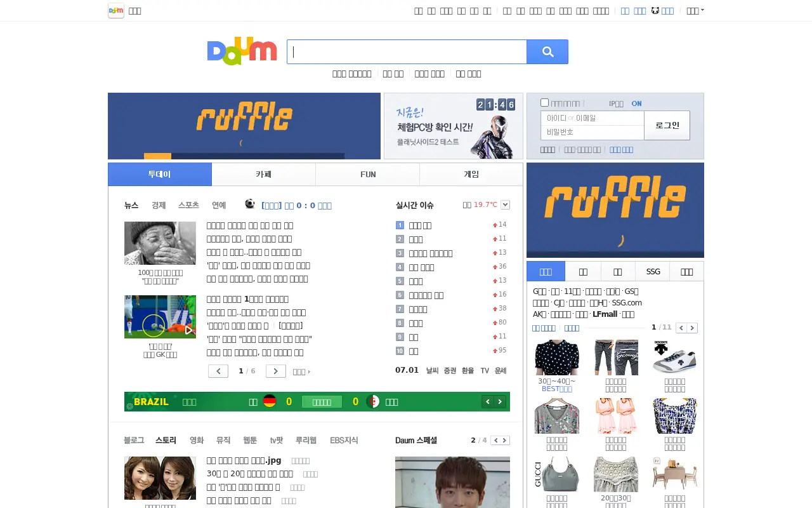Select the 뉴스 news category
Viewport: 812px width, 508px height.
[x=131, y=205]
